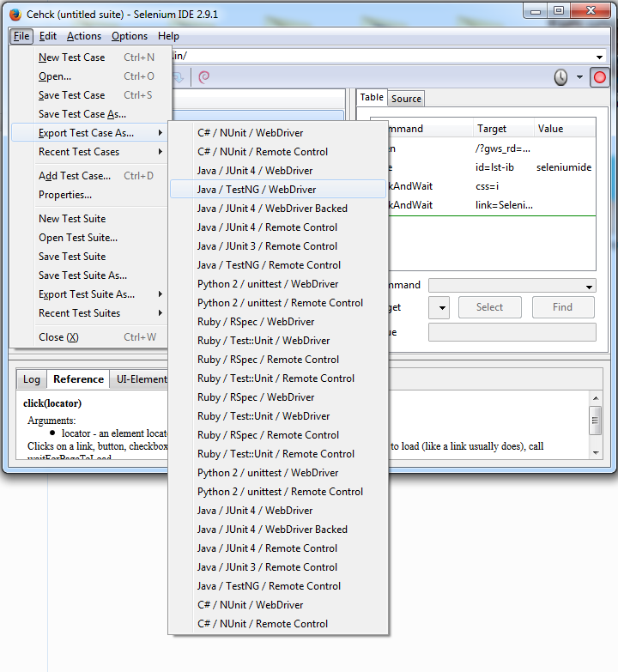The height and width of the screenshot is (672, 618).
Task: Choose Save Test Case
Action: [x=90, y=95]
